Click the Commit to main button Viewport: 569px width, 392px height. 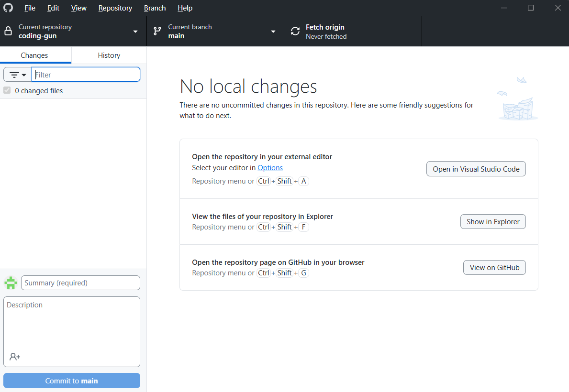pos(71,381)
